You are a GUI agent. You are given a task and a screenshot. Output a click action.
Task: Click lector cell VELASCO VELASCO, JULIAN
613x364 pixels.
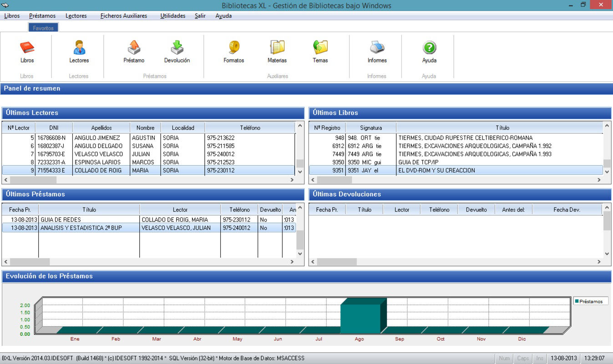coord(176,227)
